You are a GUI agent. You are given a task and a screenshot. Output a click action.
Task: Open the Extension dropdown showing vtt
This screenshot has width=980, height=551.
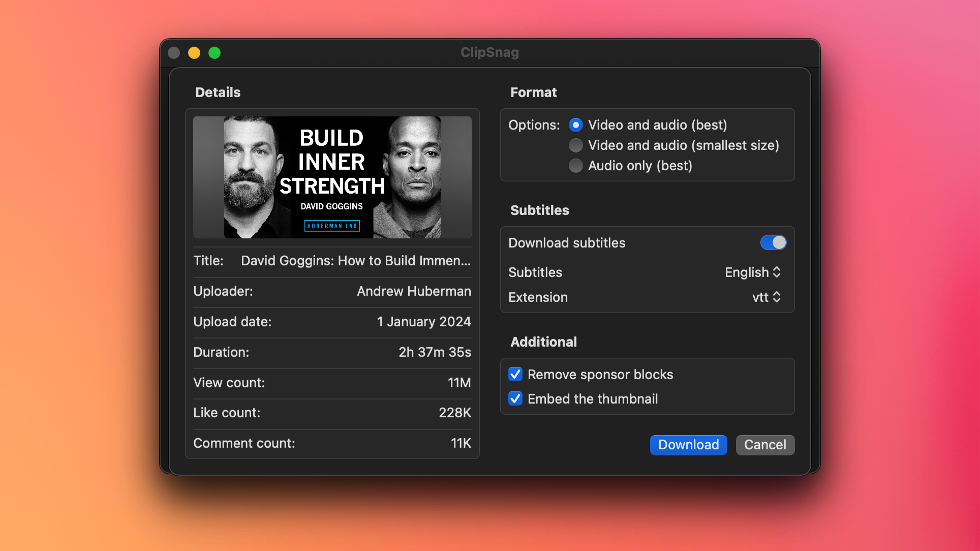coord(767,297)
